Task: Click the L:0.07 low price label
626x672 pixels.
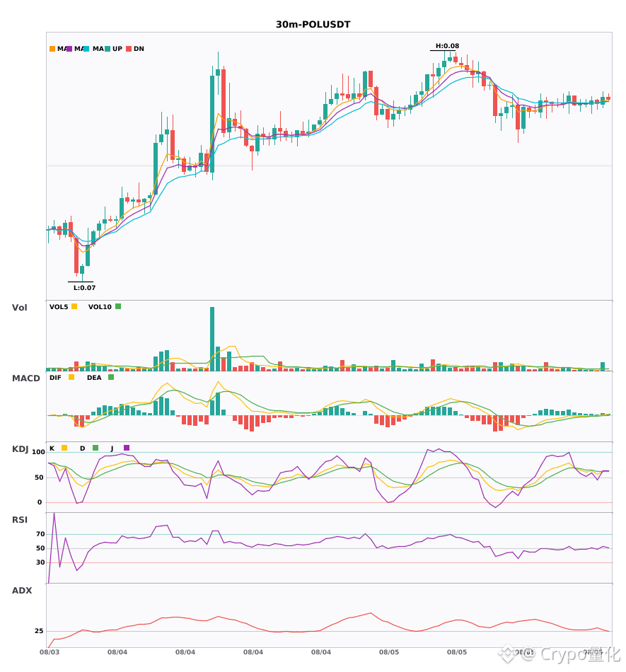Action: click(x=84, y=288)
